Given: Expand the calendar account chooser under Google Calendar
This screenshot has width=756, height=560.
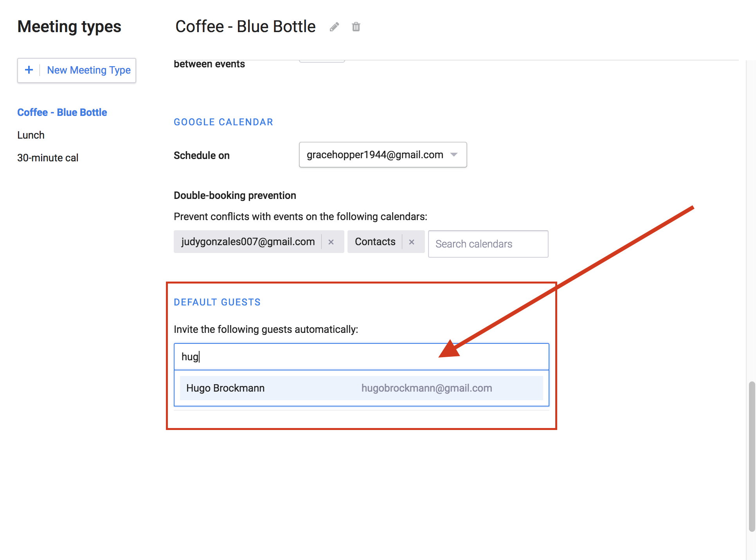Looking at the screenshot, I should pos(382,155).
